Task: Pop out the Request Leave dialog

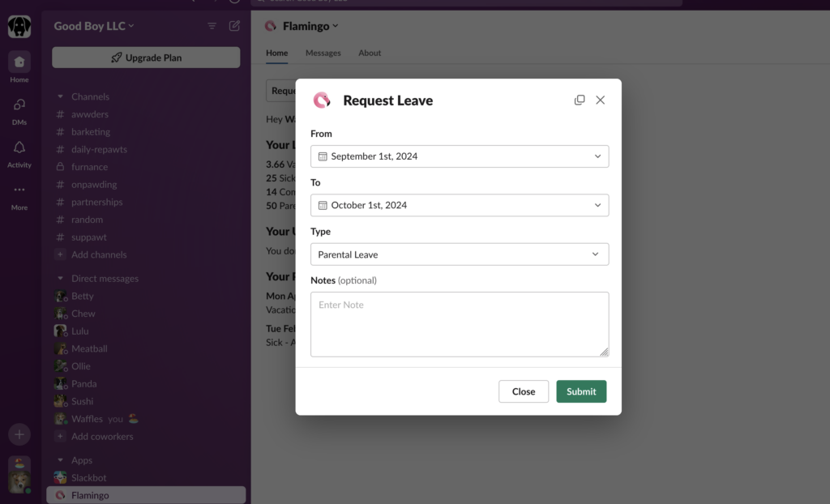Action: click(x=580, y=100)
